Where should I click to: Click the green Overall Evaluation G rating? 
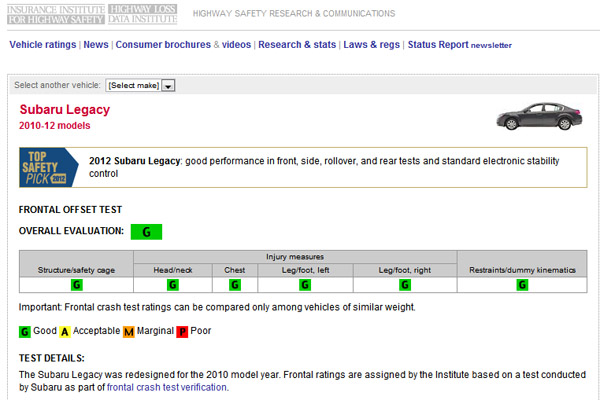[146, 231]
